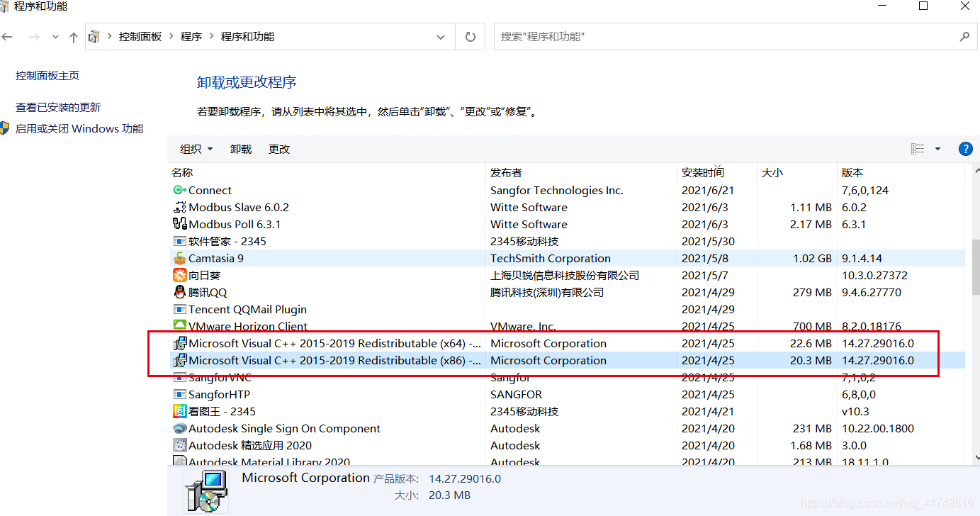
Task: Click the 向日葵 program icon
Action: pos(179,275)
